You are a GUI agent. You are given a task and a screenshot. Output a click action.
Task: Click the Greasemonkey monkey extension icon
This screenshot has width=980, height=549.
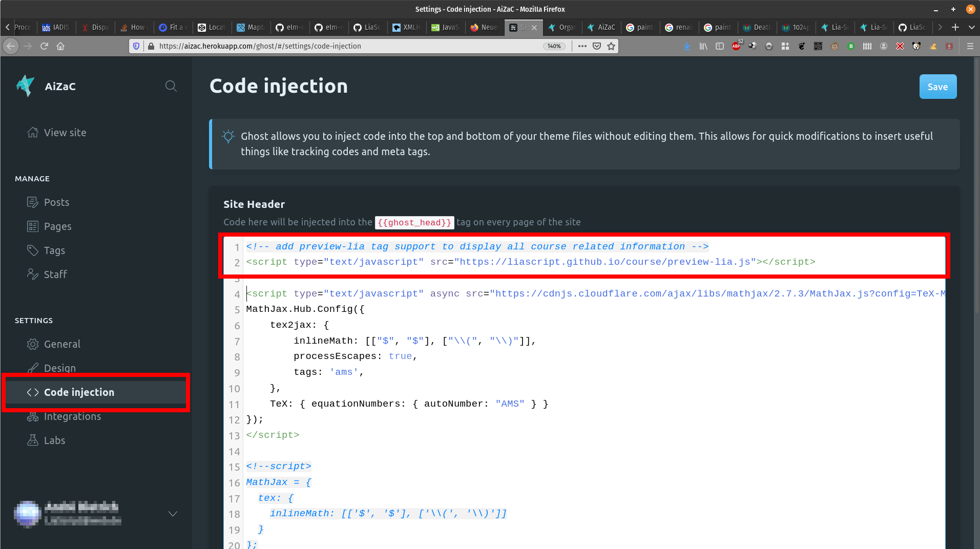[x=835, y=46]
